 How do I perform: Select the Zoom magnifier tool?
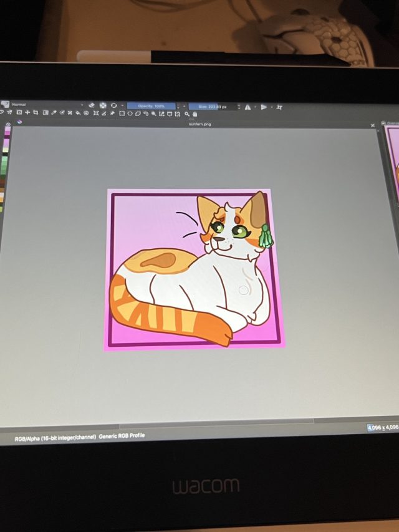click(x=186, y=114)
